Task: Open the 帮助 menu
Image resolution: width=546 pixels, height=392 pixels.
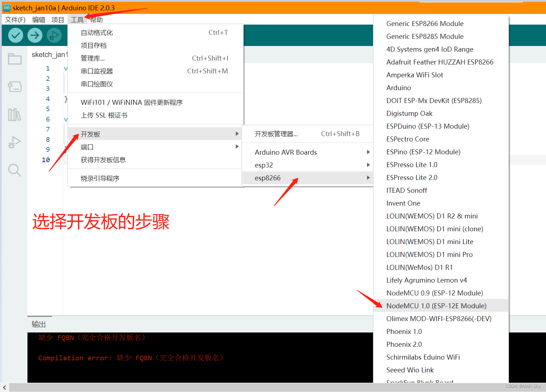Action: [96, 20]
